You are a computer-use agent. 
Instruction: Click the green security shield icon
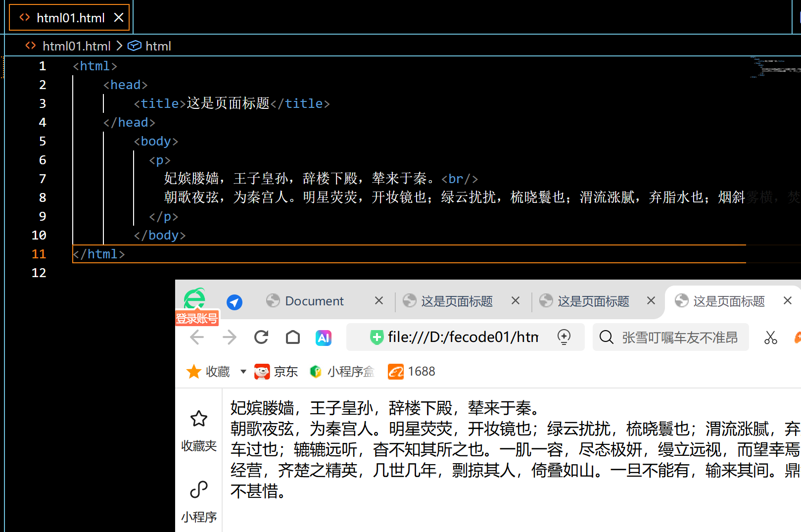point(377,338)
